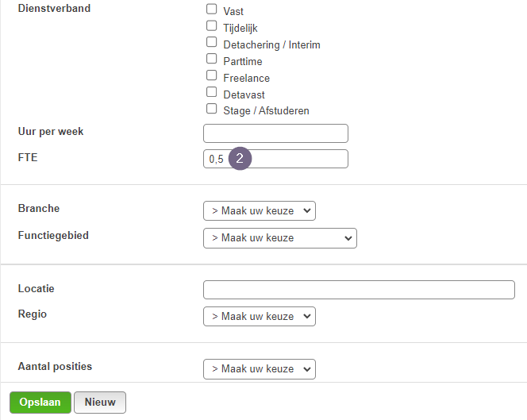The width and height of the screenshot is (527, 420).
Task: Focus the Uur per week input field
Action: click(275, 133)
